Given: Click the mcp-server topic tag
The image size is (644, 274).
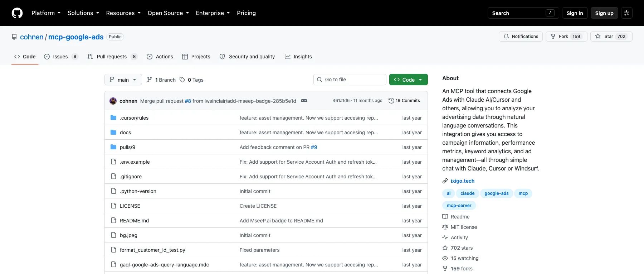Looking at the screenshot, I should click(x=459, y=206).
